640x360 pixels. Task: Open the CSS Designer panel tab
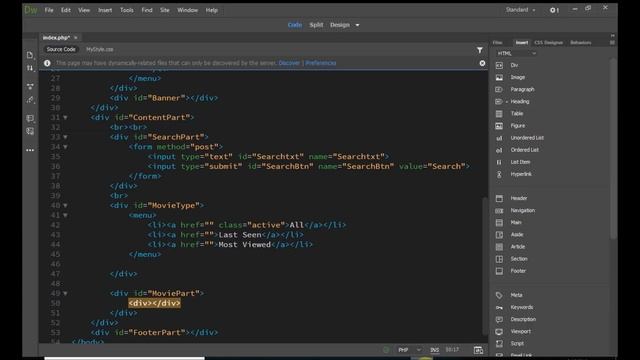click(549, 42)
